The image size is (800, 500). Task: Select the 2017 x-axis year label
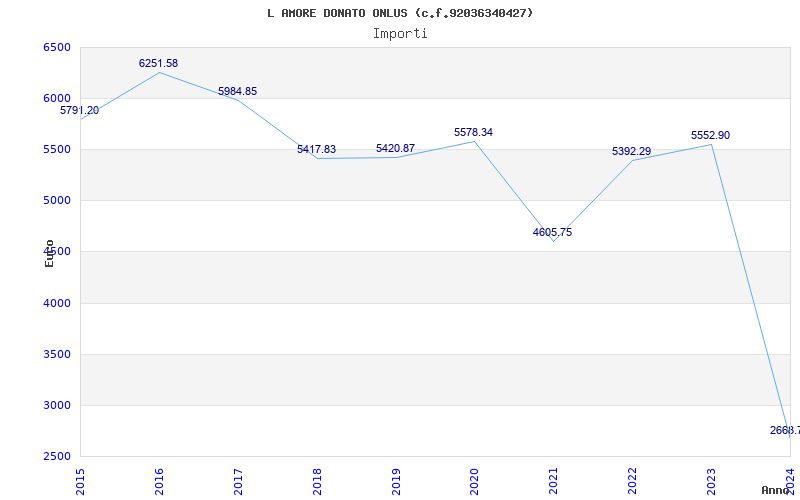pos(238,481)
